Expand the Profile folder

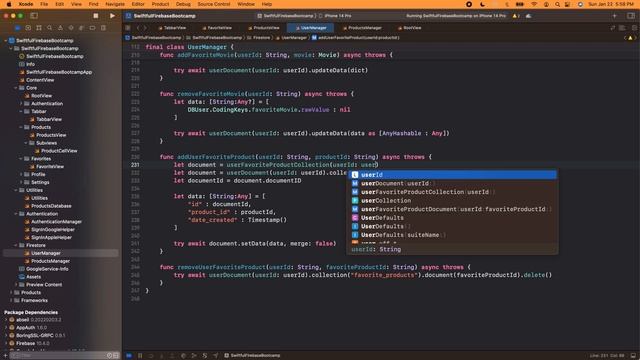point(21,174)
